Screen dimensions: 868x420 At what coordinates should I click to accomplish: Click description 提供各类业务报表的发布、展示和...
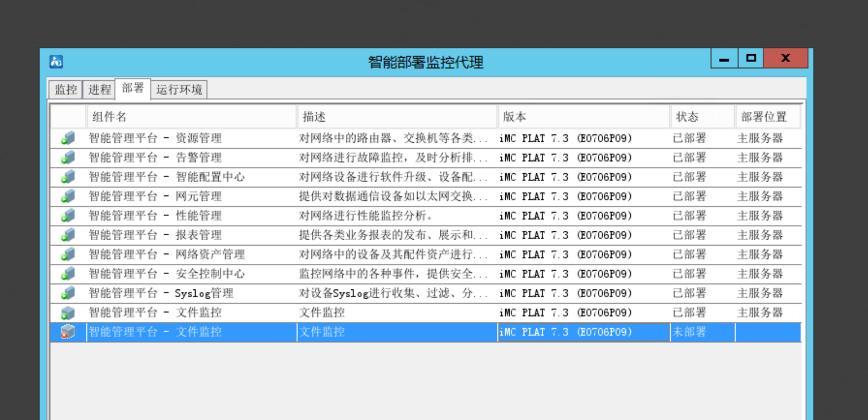394,235
